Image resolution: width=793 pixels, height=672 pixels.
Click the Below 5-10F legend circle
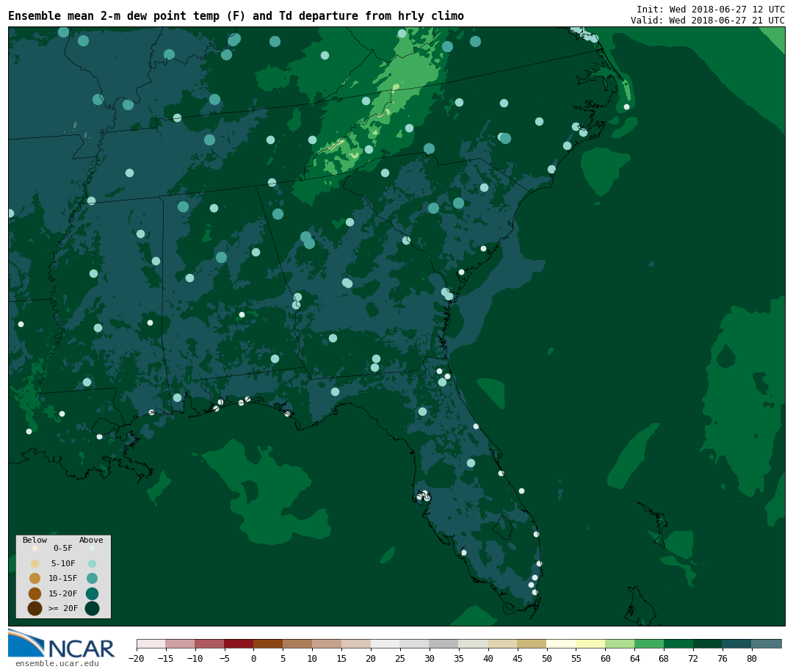pyautogui.click(x=35, y=563)
